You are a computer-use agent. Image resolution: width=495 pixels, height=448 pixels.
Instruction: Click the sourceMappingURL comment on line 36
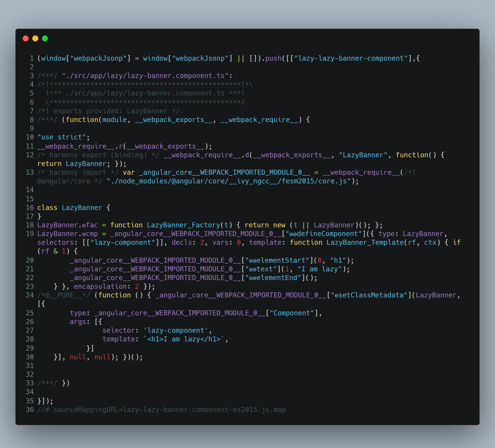coord(161,410)
